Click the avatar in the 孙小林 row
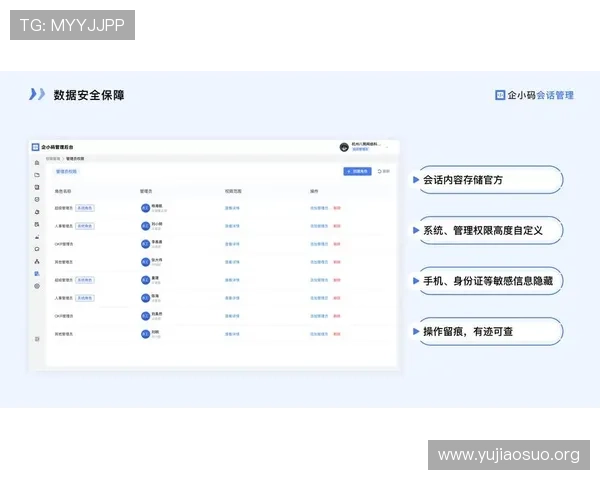600x480 pixels. [145, 226]
